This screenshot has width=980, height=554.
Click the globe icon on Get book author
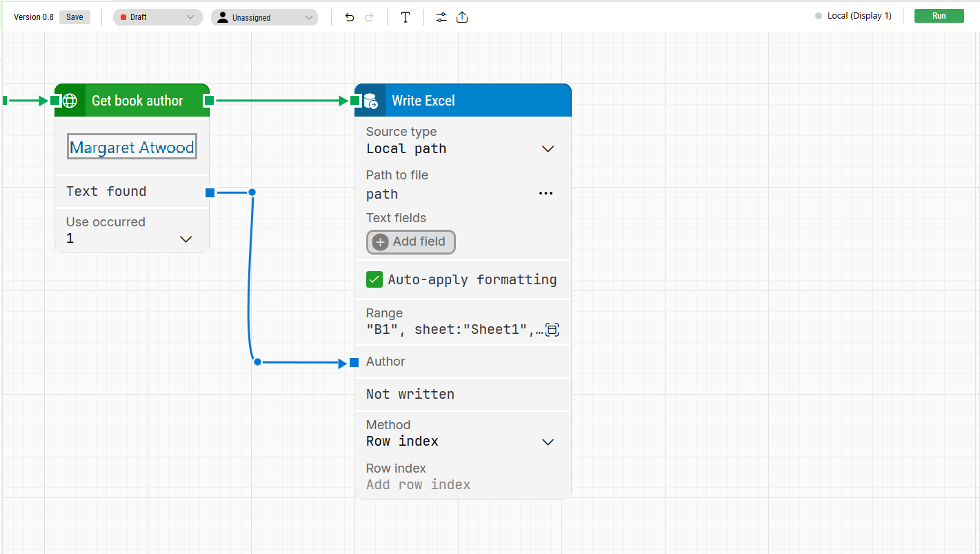(x=70, y=101)
